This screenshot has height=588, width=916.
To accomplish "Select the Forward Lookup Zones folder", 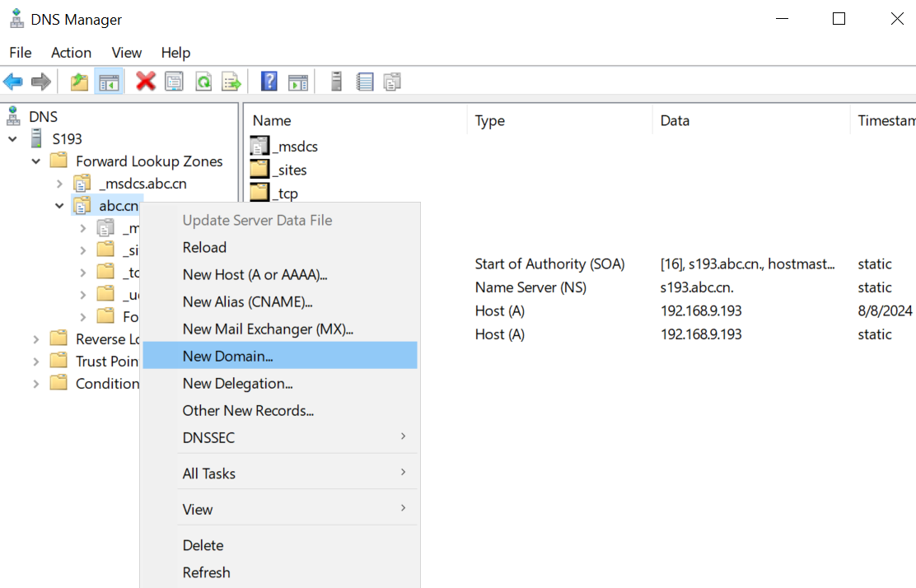I will [x=149, y=161].
